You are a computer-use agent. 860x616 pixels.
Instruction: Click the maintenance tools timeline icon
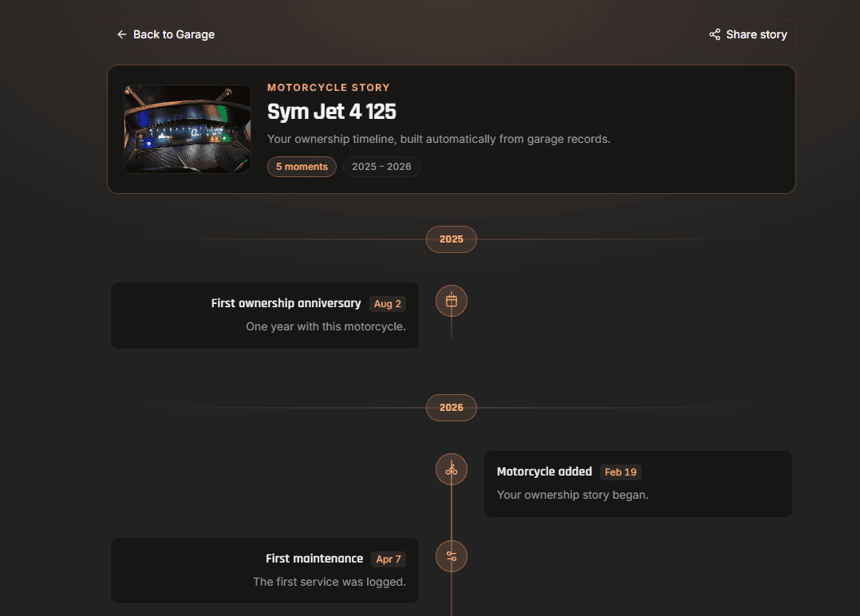pyautogui.click(x=452, y=556)
